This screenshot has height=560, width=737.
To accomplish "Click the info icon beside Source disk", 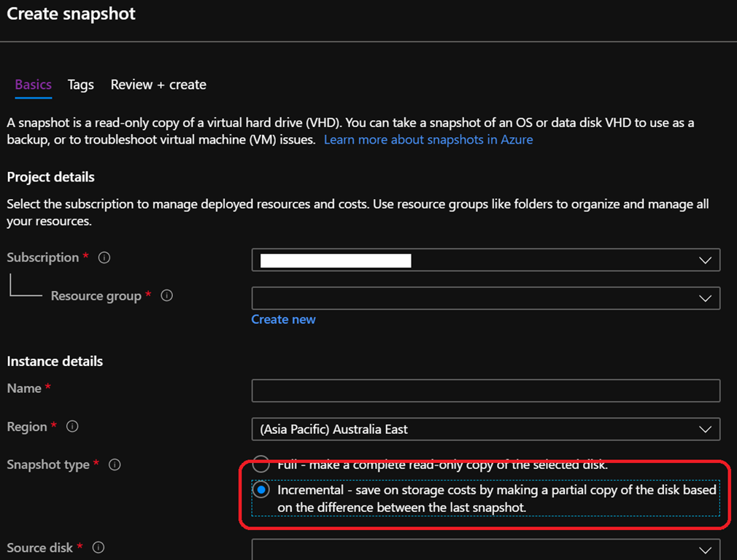I will click(99, 548).
